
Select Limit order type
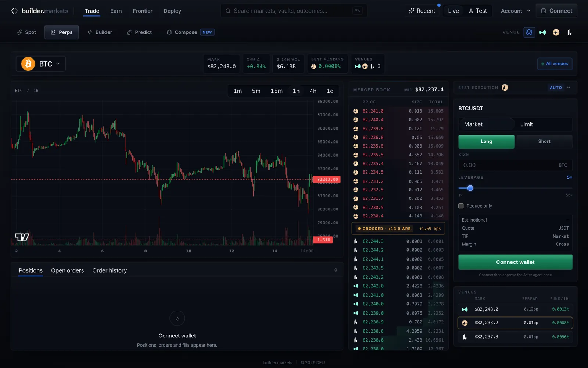(543, 124)
